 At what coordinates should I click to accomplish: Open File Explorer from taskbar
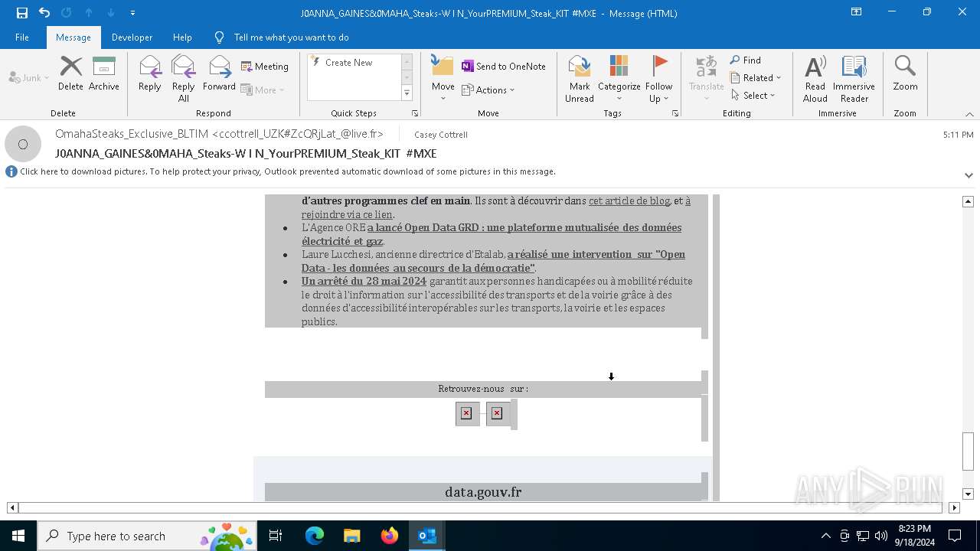point(351,536)
